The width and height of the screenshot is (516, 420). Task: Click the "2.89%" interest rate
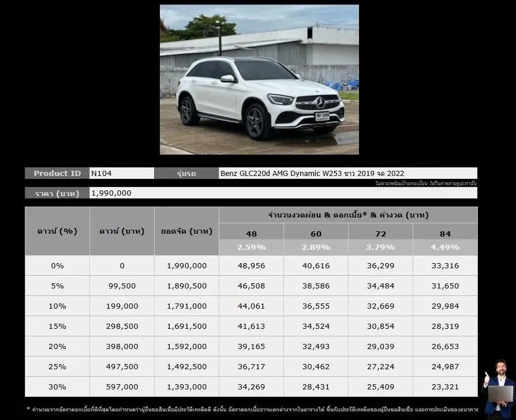(x=316, y=247)
